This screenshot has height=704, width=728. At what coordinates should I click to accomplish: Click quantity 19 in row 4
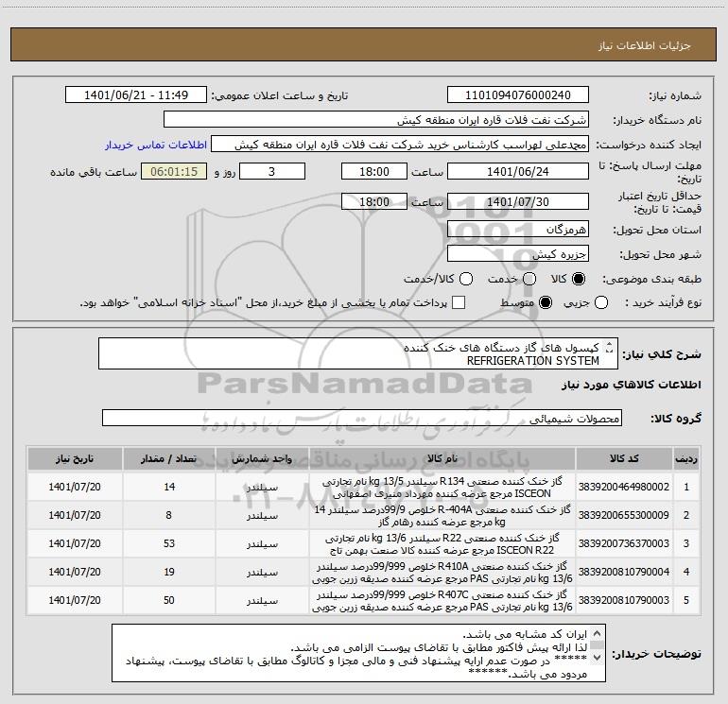tap(169, 572)
